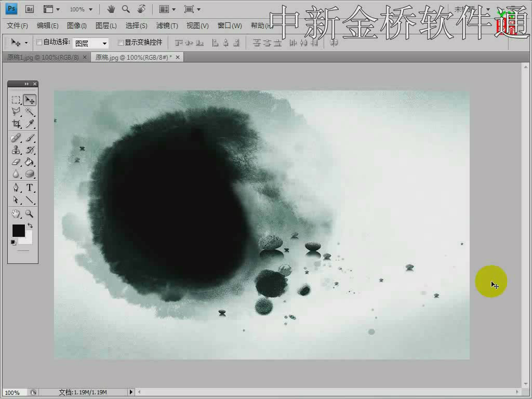532x399 pixels.
Task: Click Align Horizontal Centers icon
Action: (x=226, y=43)
